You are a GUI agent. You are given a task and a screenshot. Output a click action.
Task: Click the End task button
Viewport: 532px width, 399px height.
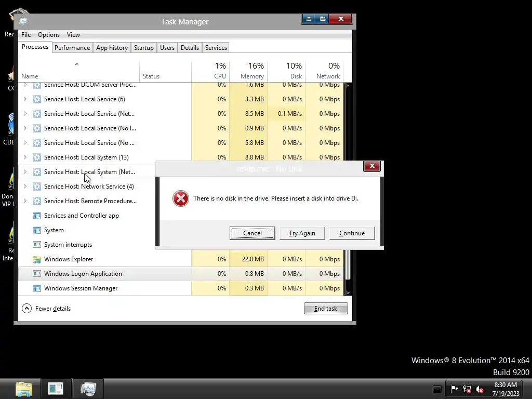point(326,309)
